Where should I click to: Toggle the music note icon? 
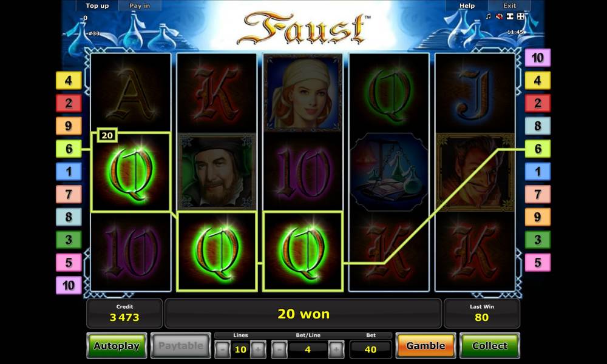(x=488, y=16)
